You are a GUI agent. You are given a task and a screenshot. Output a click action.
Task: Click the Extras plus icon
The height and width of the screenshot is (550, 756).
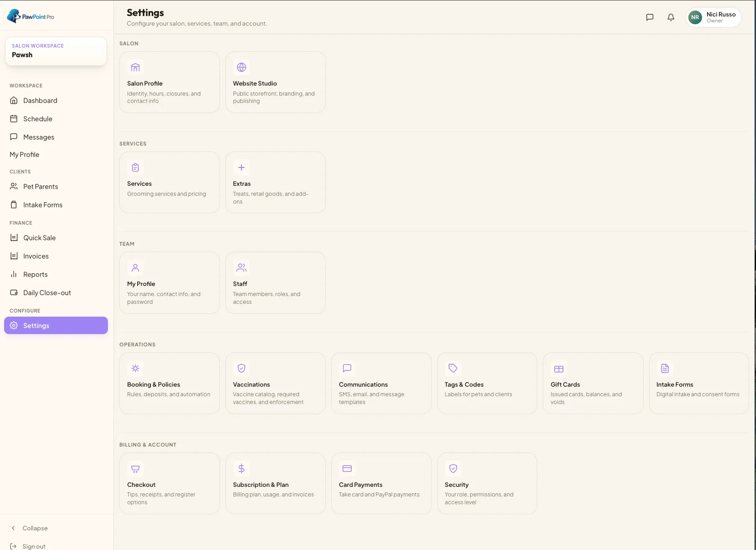241,168
